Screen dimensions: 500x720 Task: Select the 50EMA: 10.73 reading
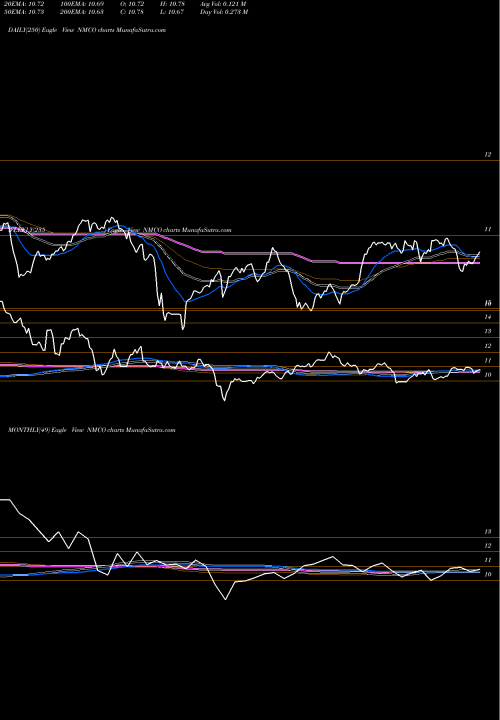(x=24, y=12)
